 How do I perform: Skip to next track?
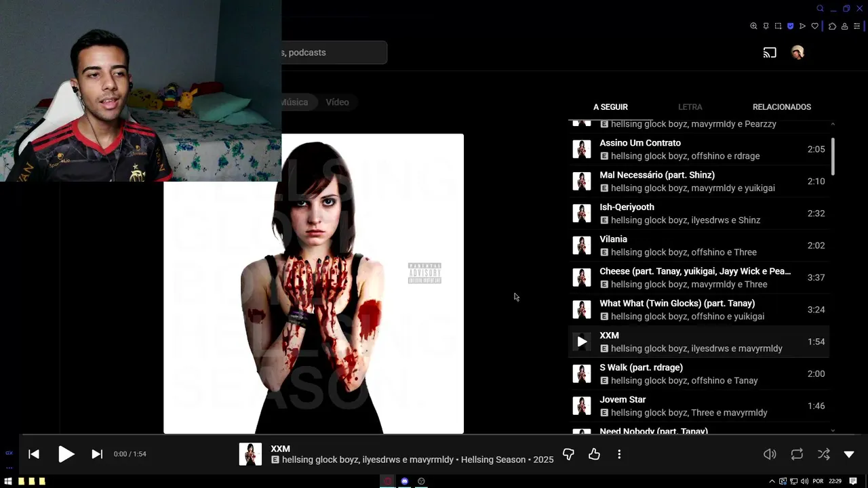coord(97,454)
